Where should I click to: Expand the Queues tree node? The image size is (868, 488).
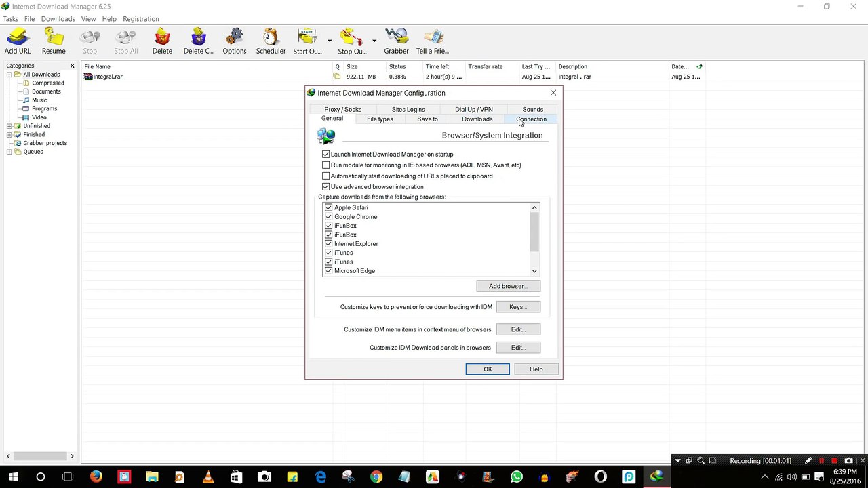click(9, 152)
